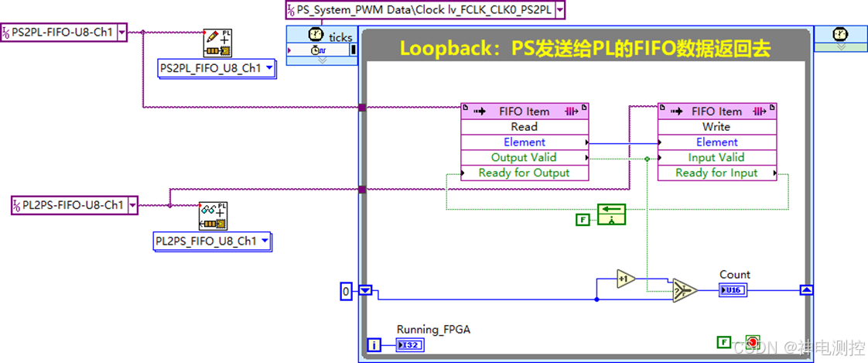Click Element input on Write FIFO node
Screen dimensions: 868x363
coord(717,142)
